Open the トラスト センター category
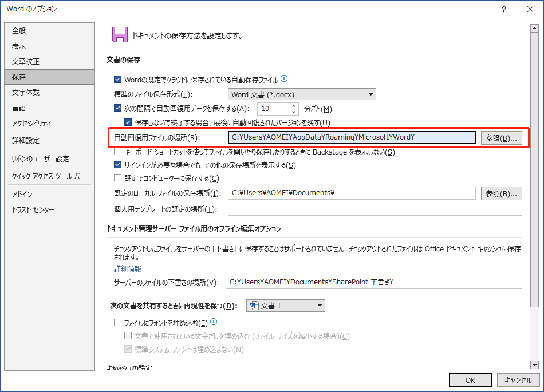 49,209
